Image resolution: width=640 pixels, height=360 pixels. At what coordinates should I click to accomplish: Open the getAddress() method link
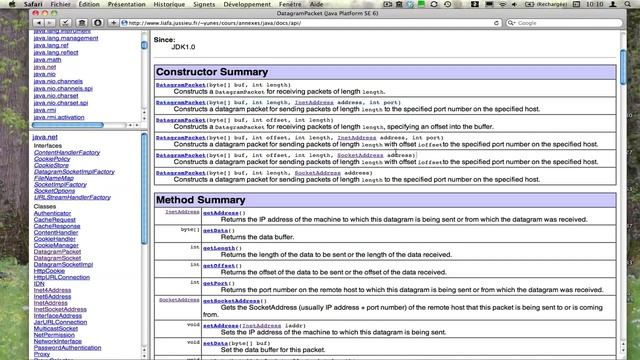[x=221, y=213]
